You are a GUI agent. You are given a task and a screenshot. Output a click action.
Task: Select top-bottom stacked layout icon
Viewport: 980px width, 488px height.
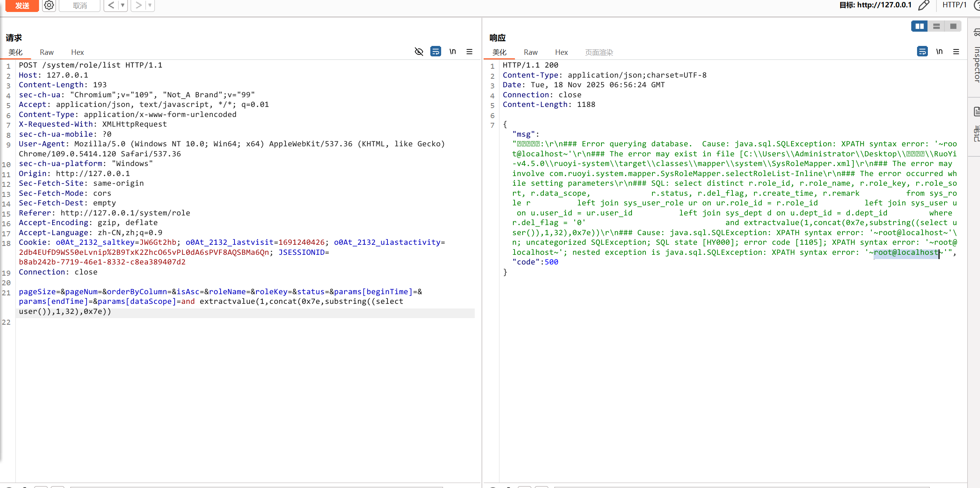936,26
